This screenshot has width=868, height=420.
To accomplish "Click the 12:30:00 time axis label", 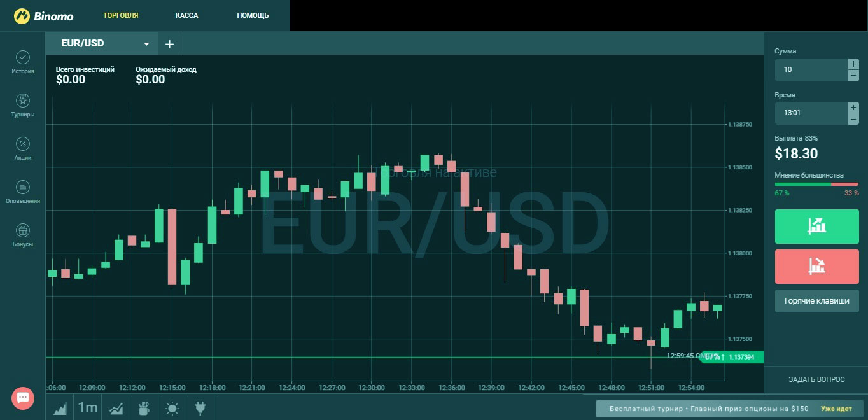I will (372, 388).
